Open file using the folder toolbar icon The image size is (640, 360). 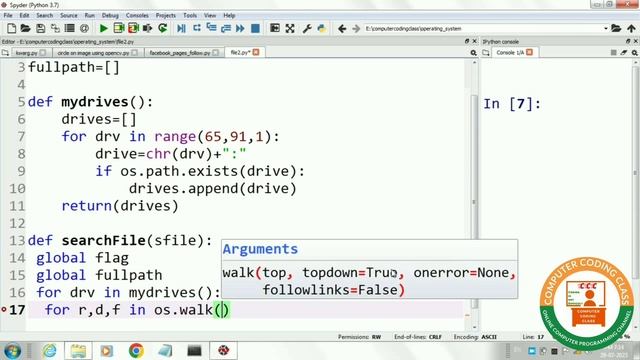pyautogui.click(x=25, y=28)
